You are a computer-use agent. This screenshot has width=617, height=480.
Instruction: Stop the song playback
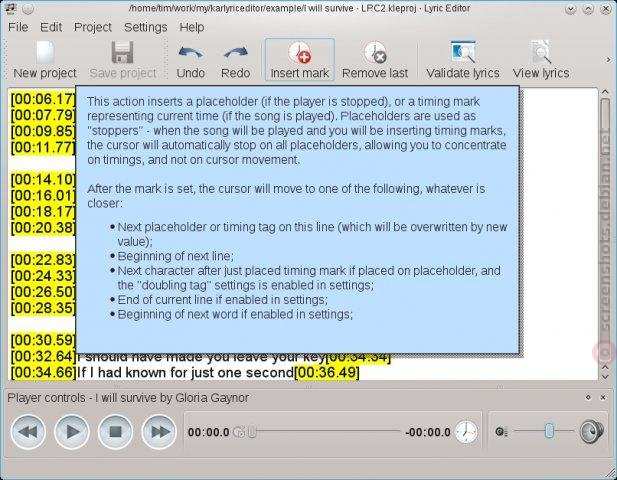click(115, 432)
